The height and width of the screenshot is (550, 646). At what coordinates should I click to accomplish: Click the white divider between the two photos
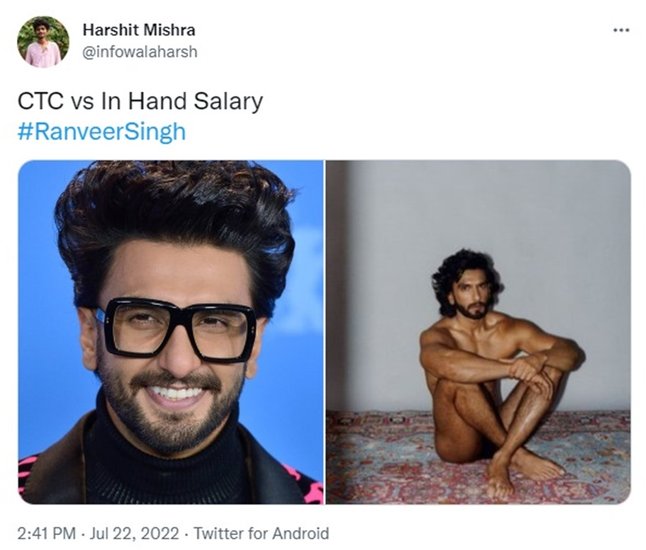[x=325, y=332]
